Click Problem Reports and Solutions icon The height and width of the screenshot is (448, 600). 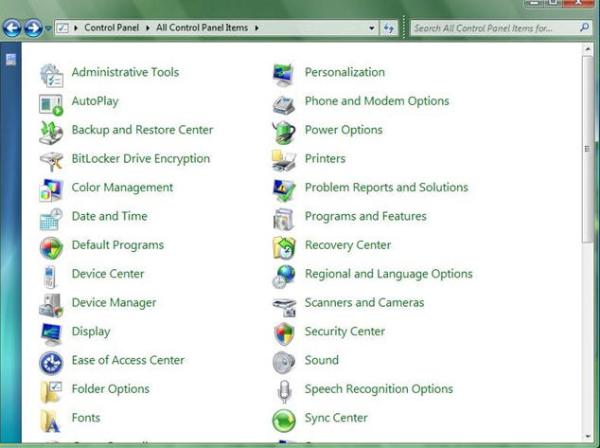coord(284,190)
